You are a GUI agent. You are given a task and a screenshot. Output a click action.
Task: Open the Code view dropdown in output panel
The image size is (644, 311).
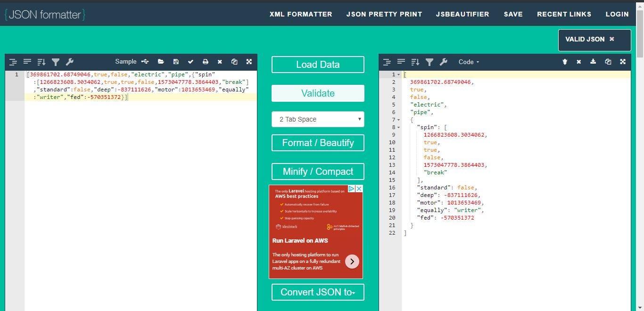coord(469,62)
